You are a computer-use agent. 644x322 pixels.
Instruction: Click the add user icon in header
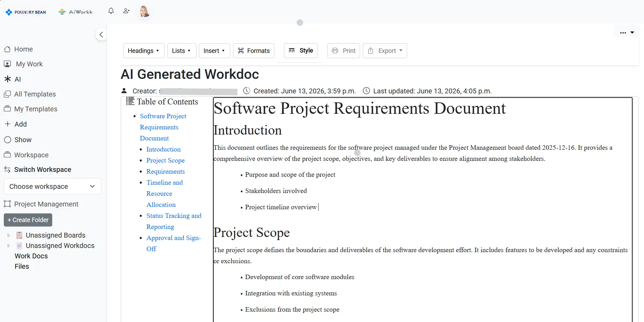126,11
